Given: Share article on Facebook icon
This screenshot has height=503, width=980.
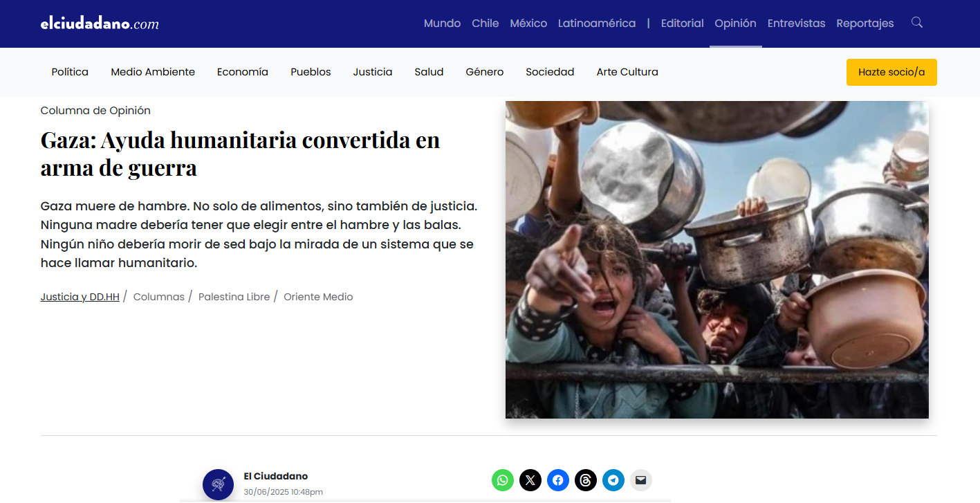Looking at the screenshot, I should (x=558, y=480).
